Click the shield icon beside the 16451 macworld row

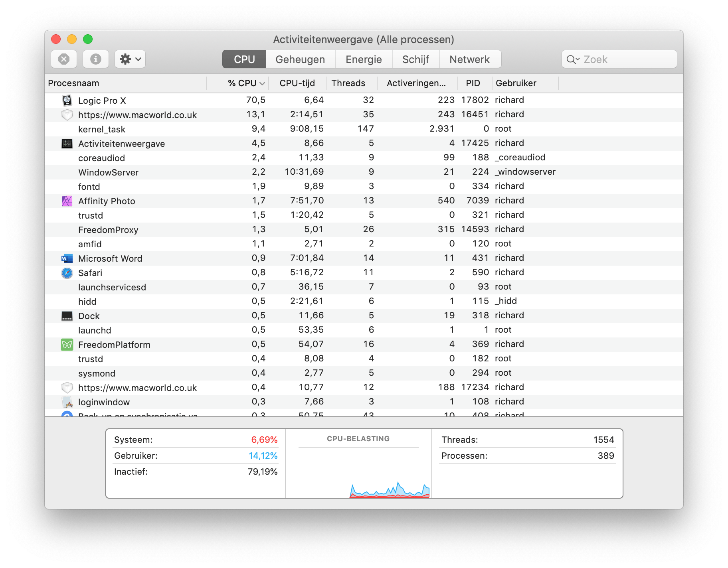[x=67, y=114]
